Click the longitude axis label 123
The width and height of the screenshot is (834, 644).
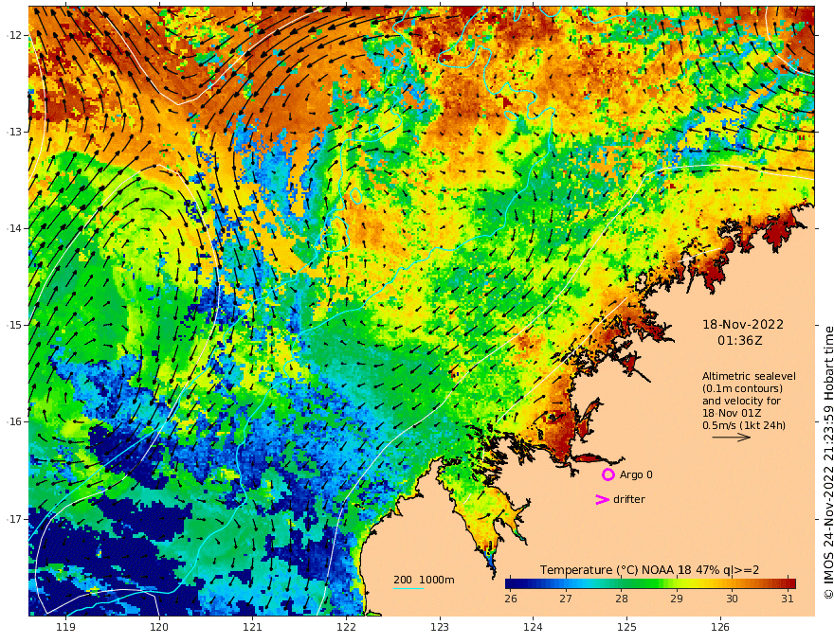pyautogui.click(x=440, y=627)
